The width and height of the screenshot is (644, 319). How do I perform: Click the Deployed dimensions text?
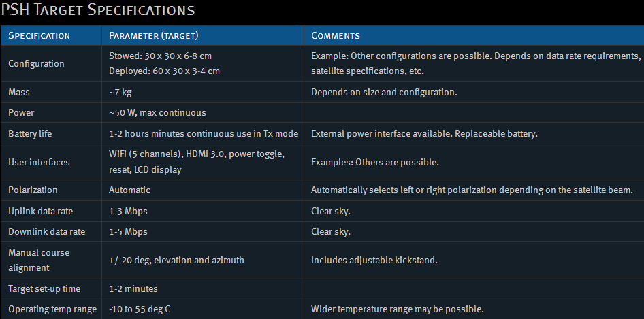164,71
